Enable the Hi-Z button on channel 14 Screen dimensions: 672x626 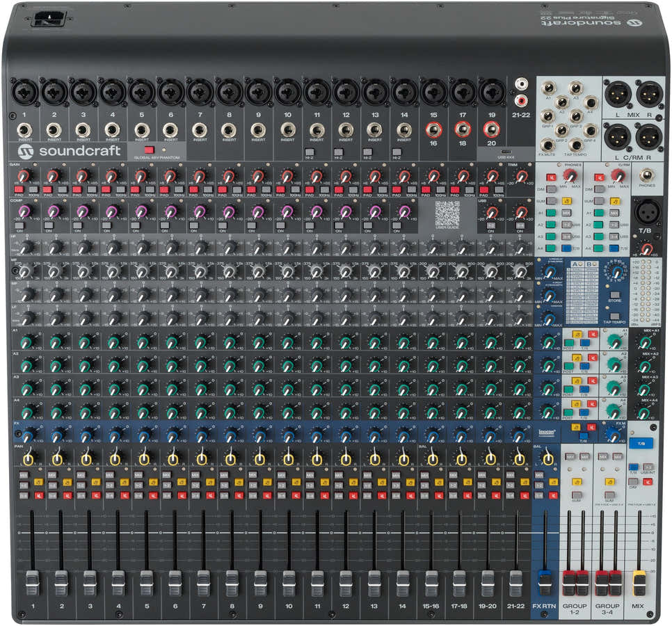click(x=397, y=152)
